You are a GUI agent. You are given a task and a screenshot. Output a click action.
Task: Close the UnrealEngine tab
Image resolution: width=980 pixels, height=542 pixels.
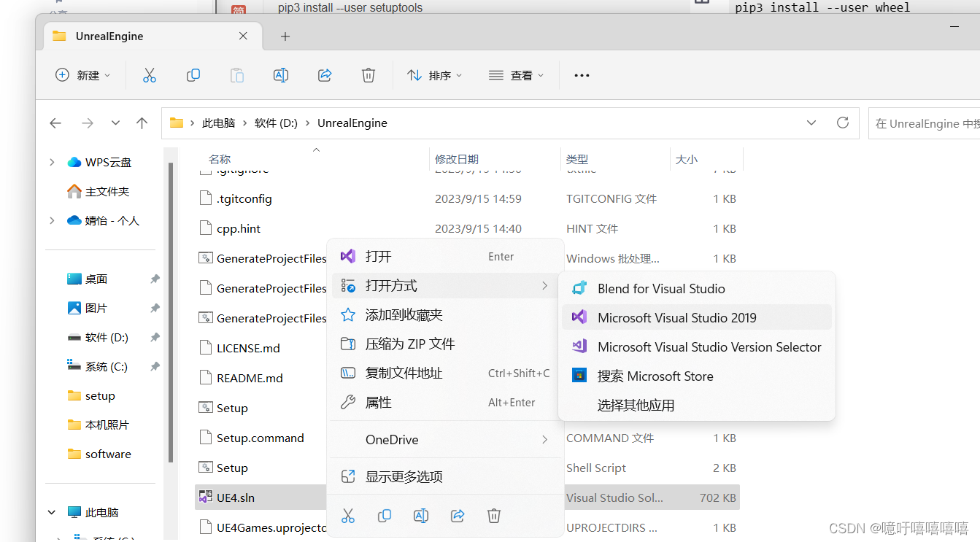[243, 36]
